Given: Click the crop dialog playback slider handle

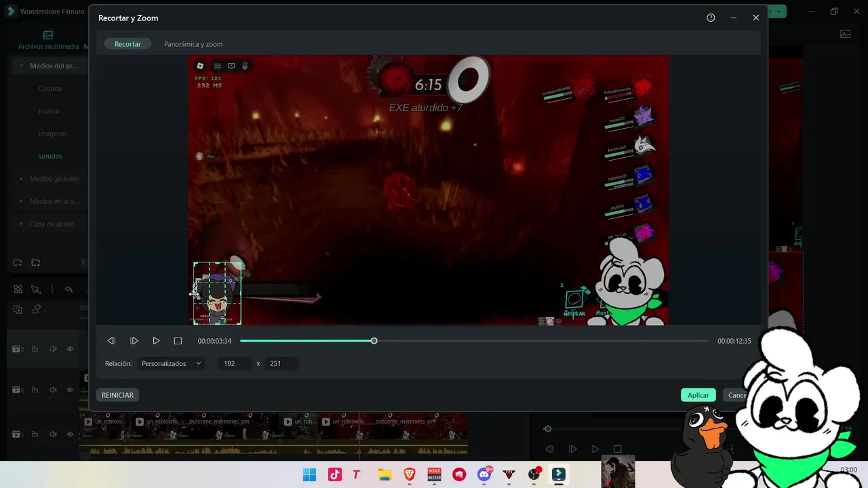Looking at the screenshot, I should pos(374,341).
